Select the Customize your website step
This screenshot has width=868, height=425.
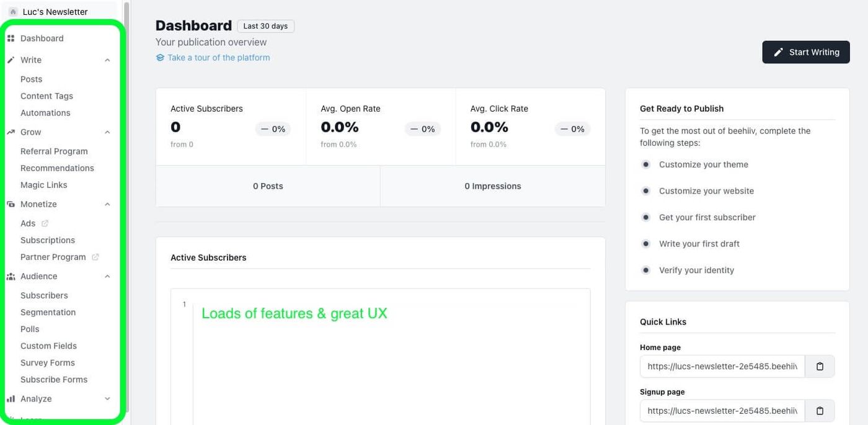(x=707, y=191)
